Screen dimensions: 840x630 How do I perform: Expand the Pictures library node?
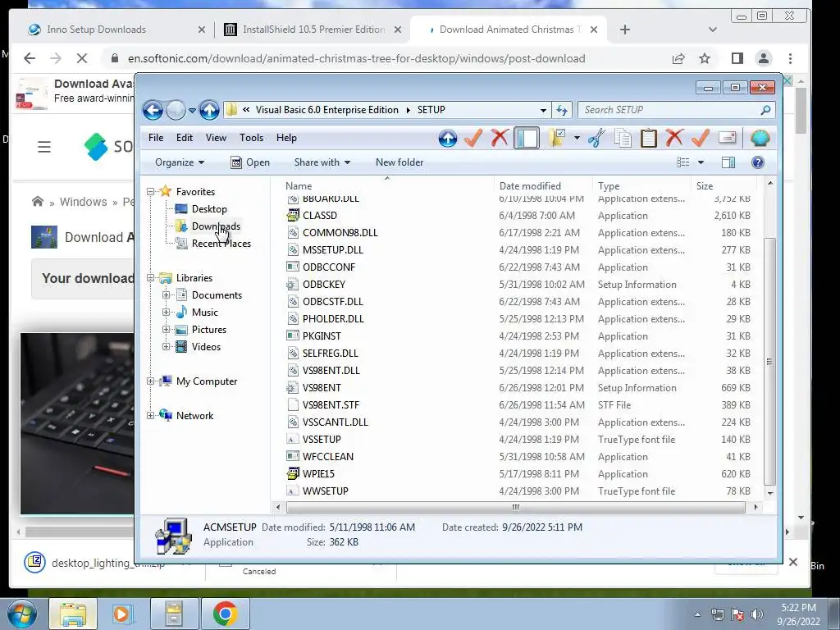pyautogui.click(x=166, y=330)
